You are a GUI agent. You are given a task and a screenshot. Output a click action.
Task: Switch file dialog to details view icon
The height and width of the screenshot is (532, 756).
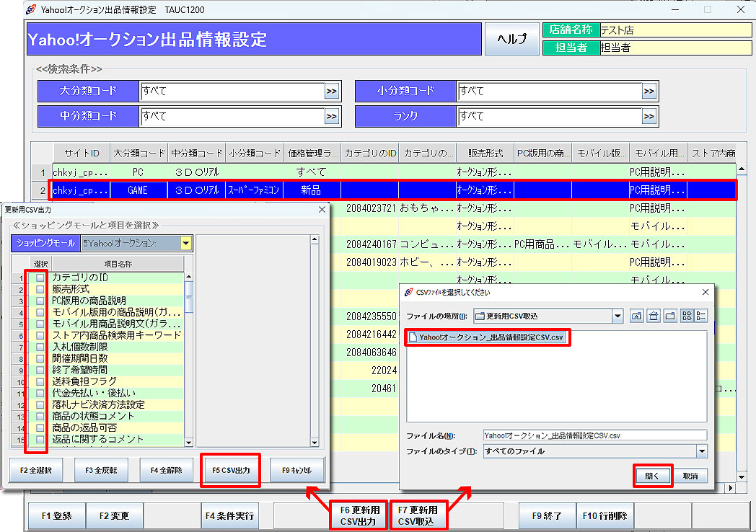coord(700,316)
